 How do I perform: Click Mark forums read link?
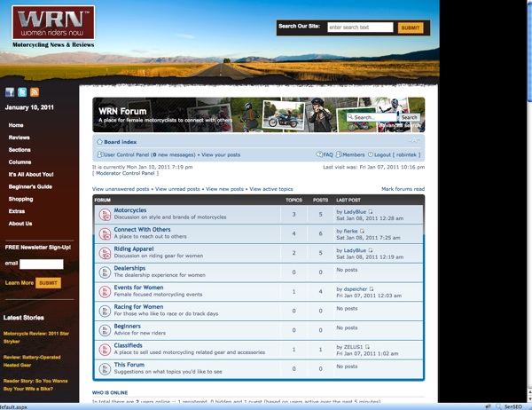click(403, 189)
